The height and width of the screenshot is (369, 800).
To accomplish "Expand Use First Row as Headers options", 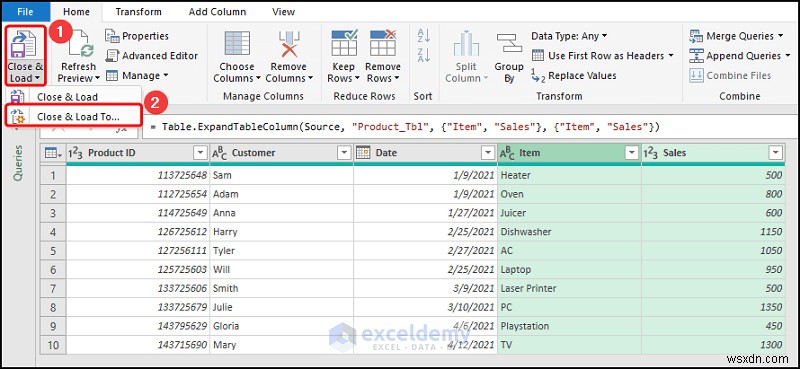I will (670, 56).
